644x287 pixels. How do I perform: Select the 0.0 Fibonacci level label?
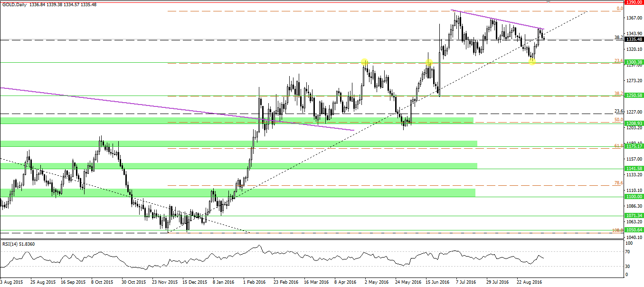point(619,9)
